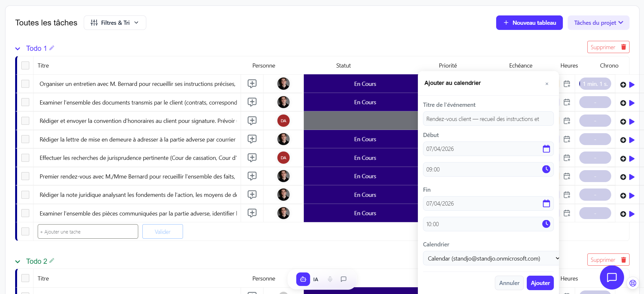Click the 'Ajouter une tache' input field
644x294 pixels.
click(88, 232)
